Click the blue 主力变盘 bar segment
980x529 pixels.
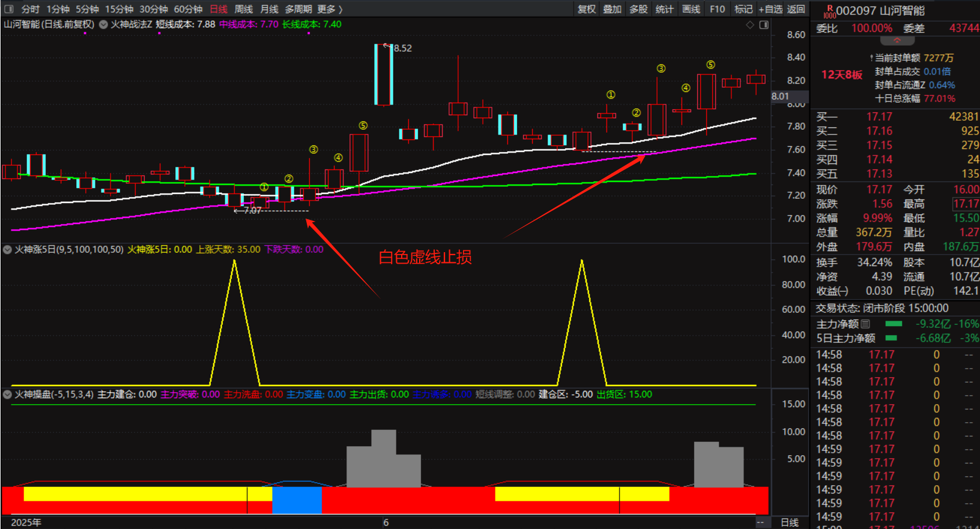297,500
